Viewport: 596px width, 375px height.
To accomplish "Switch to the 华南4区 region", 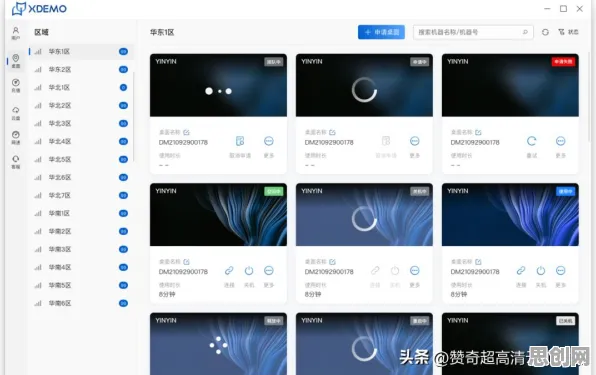I will 81,267.
